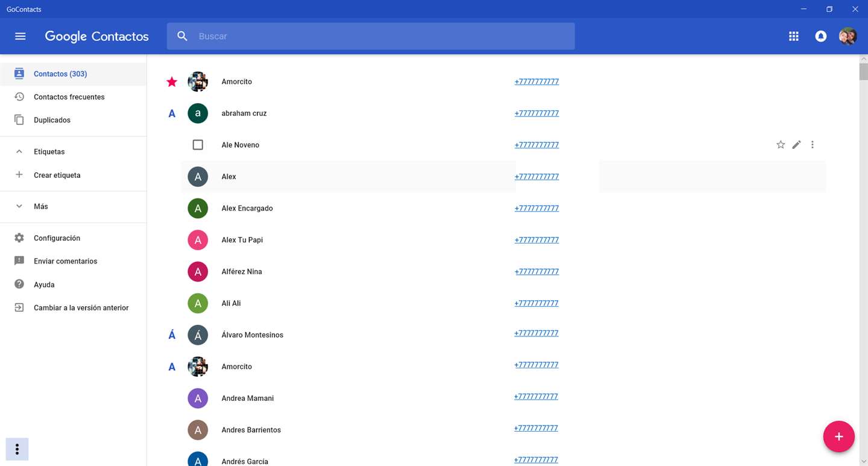Click Álvaro Montesinos phone number link
Screen dimensions: 868x466
coord(536,333)
